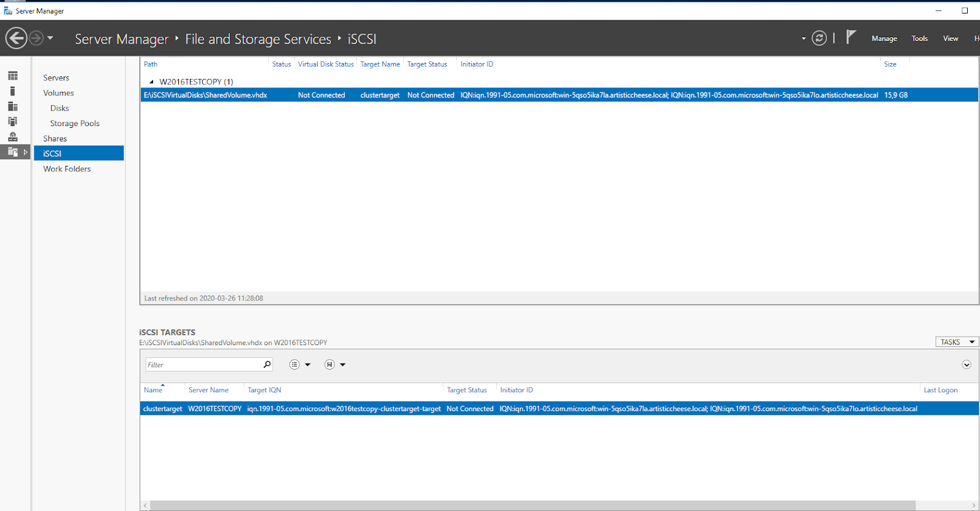Open the Tools menu
This screenshot has width=980, height=511.
tap(919, 39)
